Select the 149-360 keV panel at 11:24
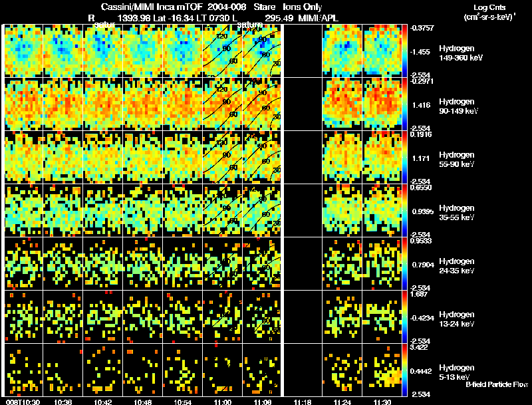The width and height of the screenshot is (532, 405). pos(342,51)
